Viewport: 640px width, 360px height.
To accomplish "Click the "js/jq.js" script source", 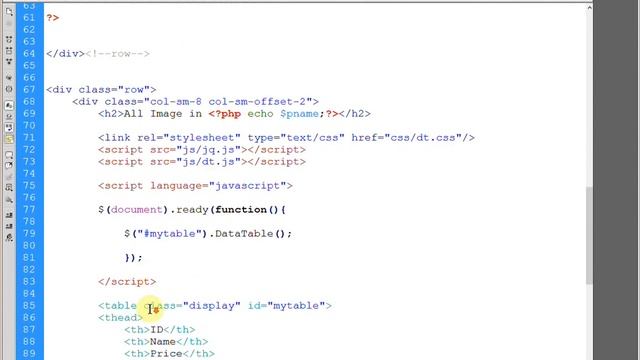I will (x=209, y=150).
